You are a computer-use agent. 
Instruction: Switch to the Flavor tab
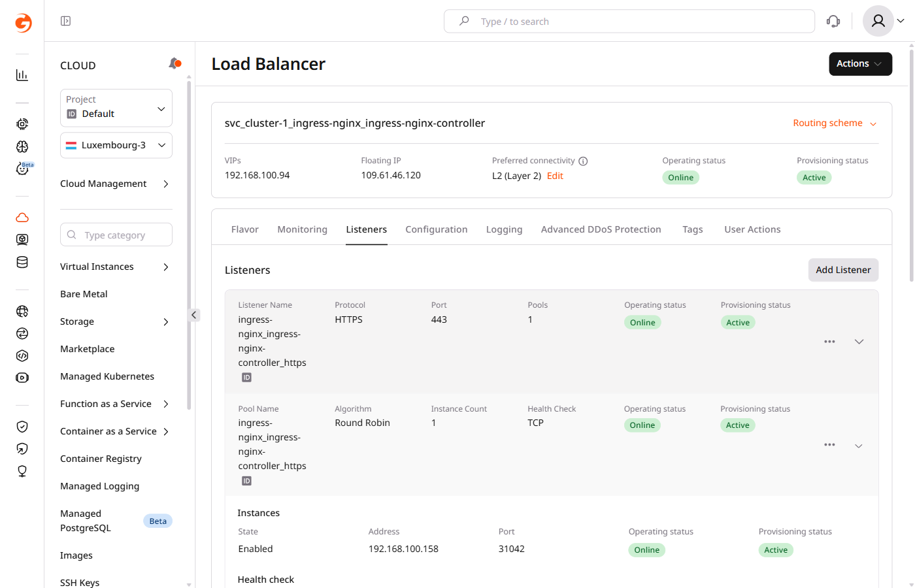tap(245, 229)
